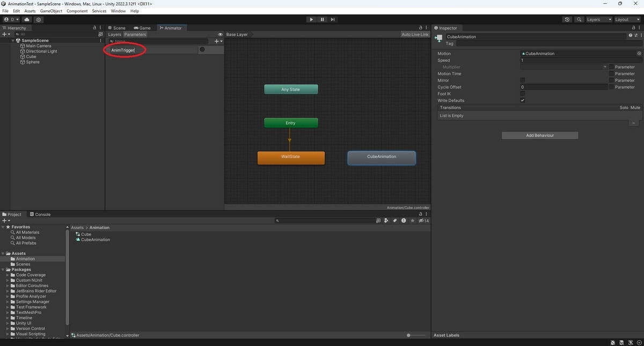The height and width of the screenshot is (346, 644).
Task: Enable the Speed Multiplier Parameter checkbox
Action: click(611, 67)
